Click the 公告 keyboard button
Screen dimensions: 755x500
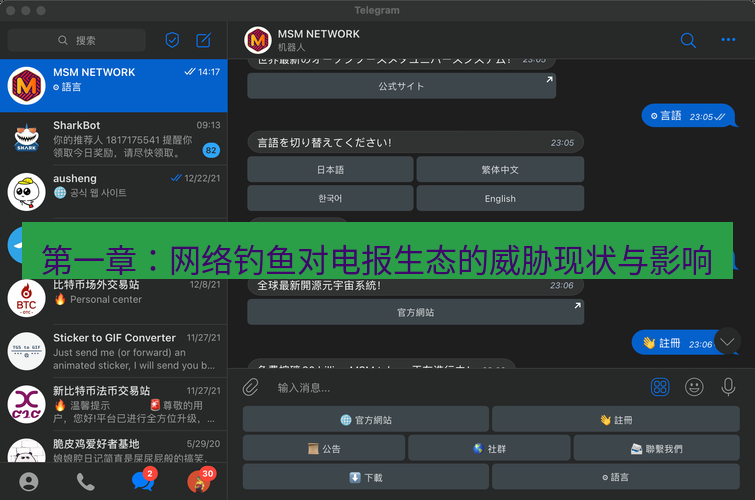pyautogui.click(x=324, y=448)
